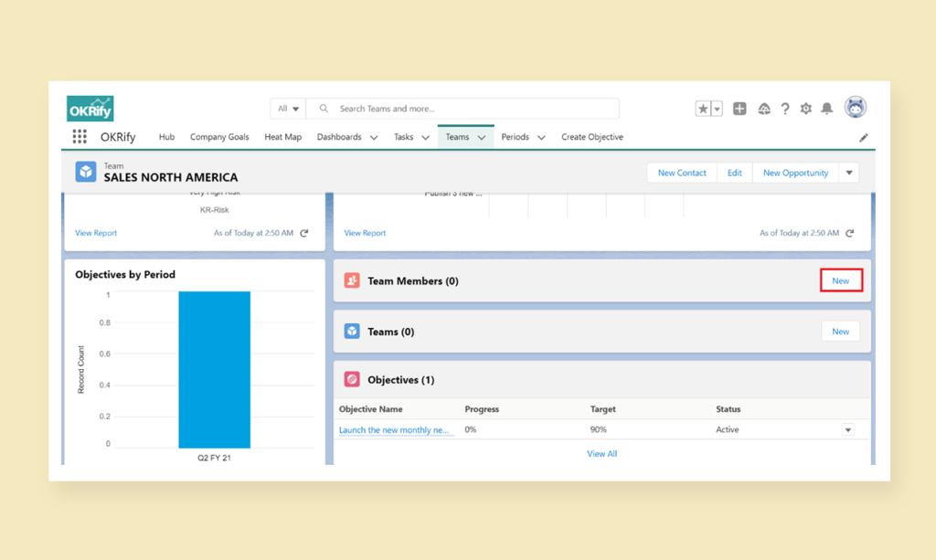Open the Dashboards dropdown chevron
Viewport: 936px width, 560px height.
point(376,137)
